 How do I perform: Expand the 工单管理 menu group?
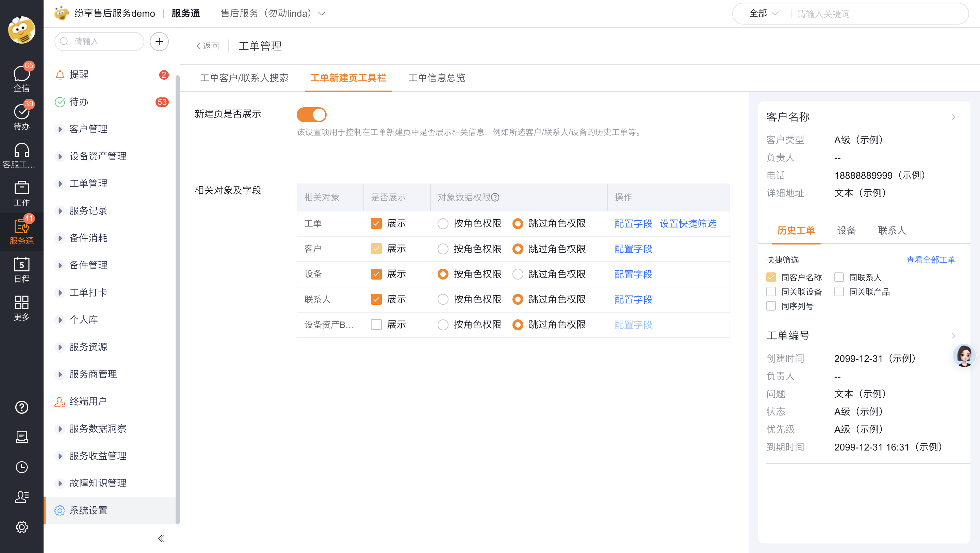tap(60, 184)
